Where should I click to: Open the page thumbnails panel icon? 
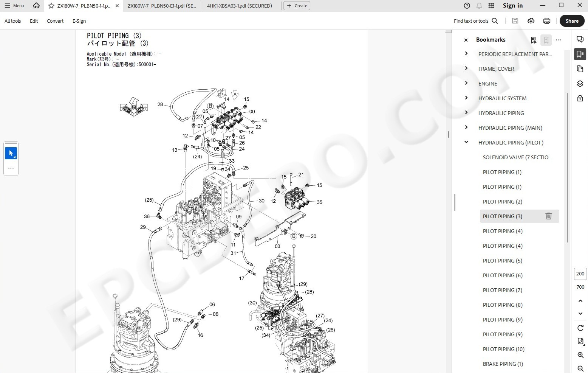[x=580, y=69]
